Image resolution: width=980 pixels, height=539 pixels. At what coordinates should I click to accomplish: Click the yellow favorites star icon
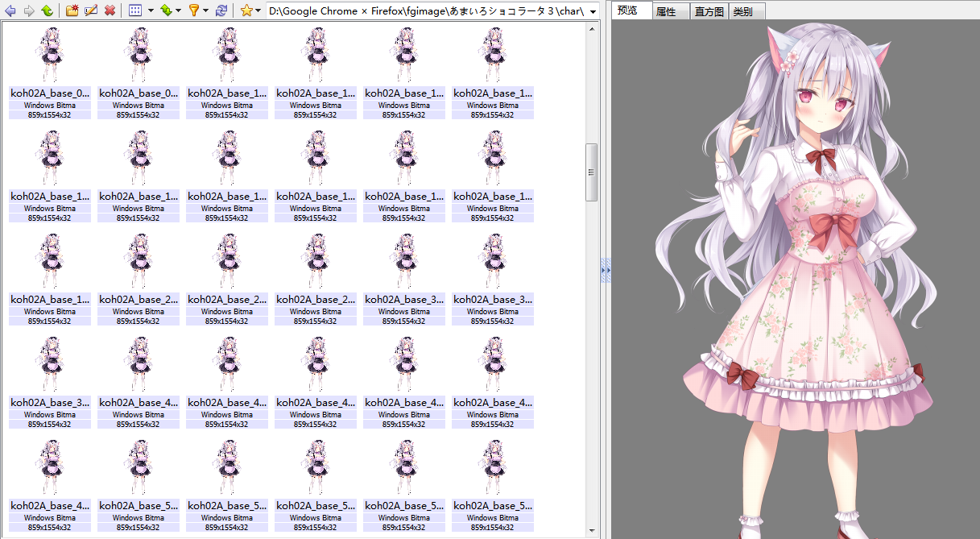[x=246, y=10]
